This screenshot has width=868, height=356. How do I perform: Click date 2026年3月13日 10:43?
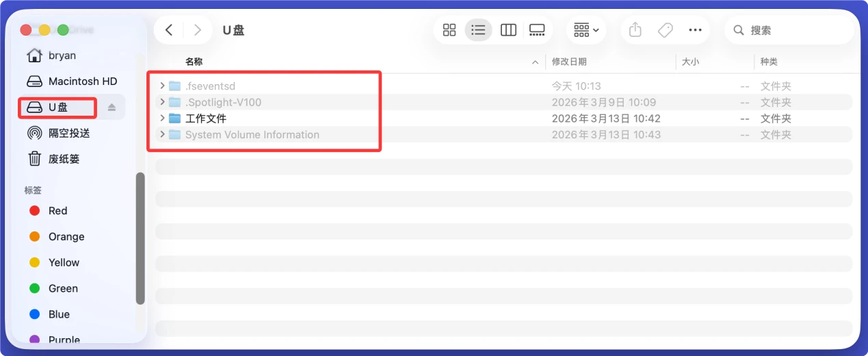tap(606, 135)
